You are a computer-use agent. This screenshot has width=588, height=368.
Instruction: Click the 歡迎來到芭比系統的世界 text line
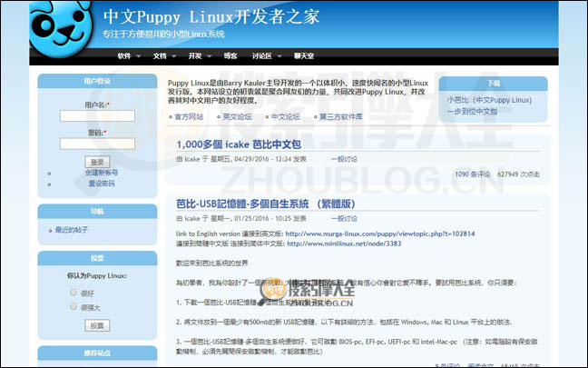(x=211, y=264)
